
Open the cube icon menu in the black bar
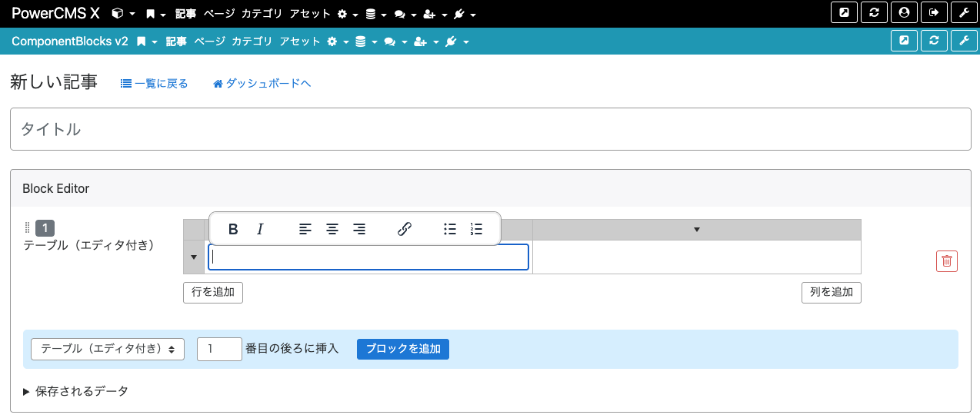123,14
